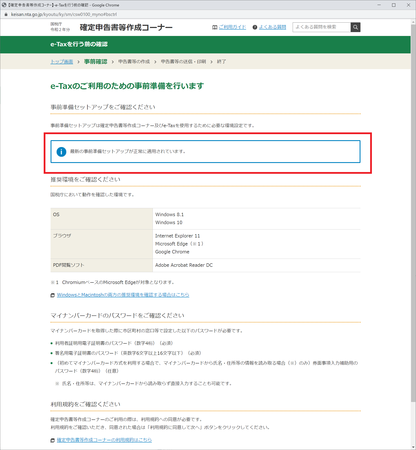416x450 pixels.
Task: Click the 申告書等の作成 breadcrumb step
Action: (x=134, y=62)
